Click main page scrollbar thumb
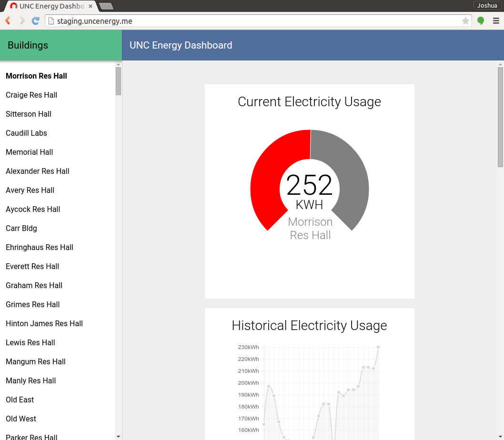 500,117
